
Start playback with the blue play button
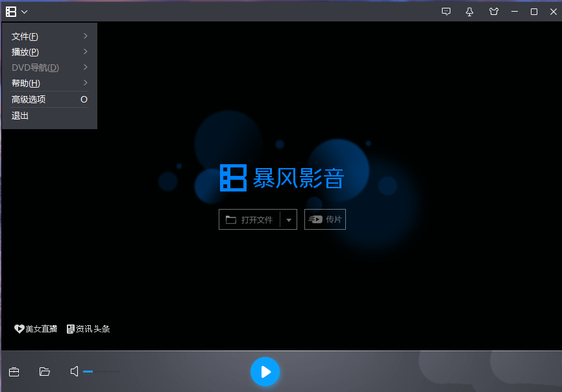tap(265, 372)
